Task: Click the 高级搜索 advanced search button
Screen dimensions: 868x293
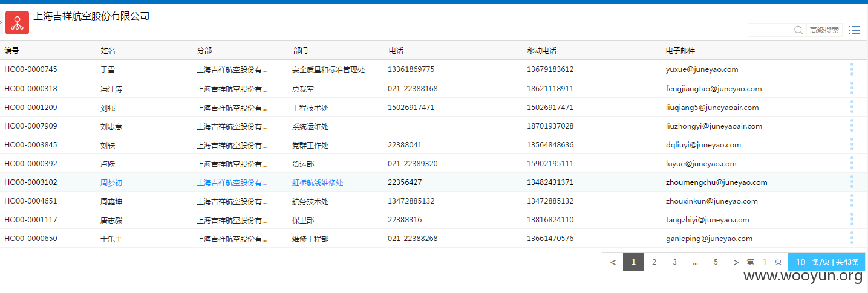Action: 824,30
